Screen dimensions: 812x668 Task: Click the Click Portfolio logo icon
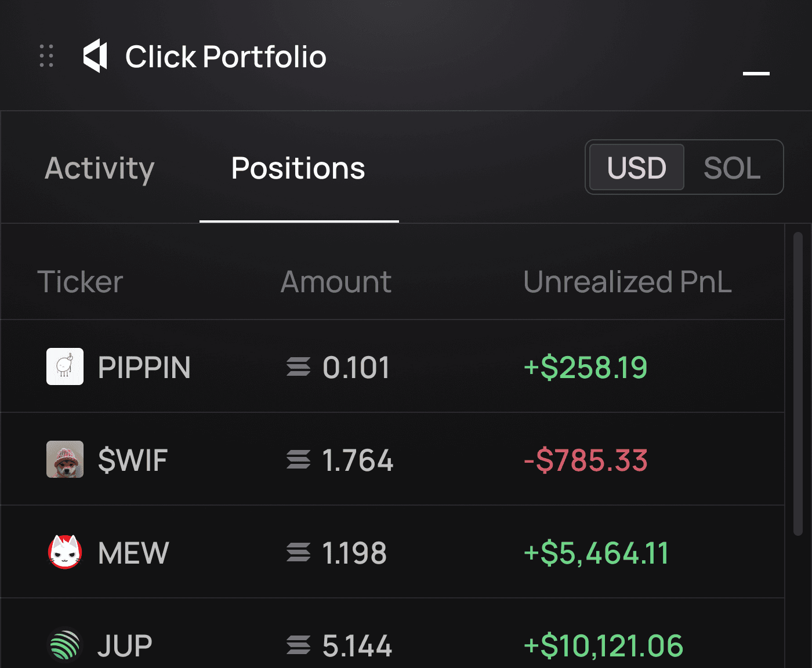(x=96, y=56)
